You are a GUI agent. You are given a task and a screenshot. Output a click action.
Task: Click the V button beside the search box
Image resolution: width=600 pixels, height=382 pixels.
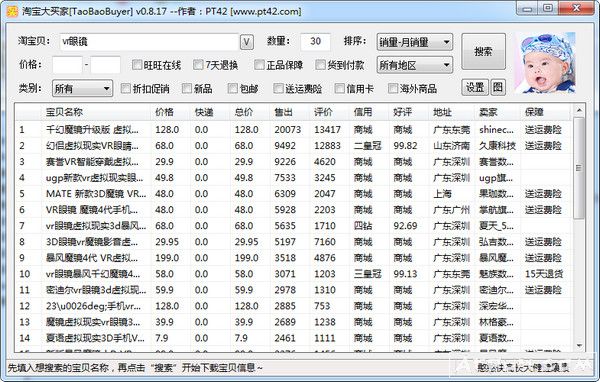247,42
